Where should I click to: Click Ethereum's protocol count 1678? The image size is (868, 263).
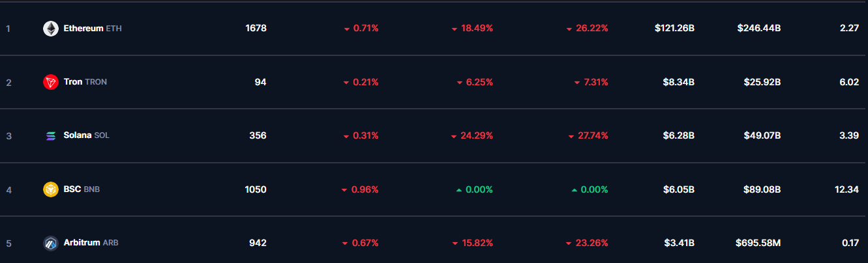[256, 29]
